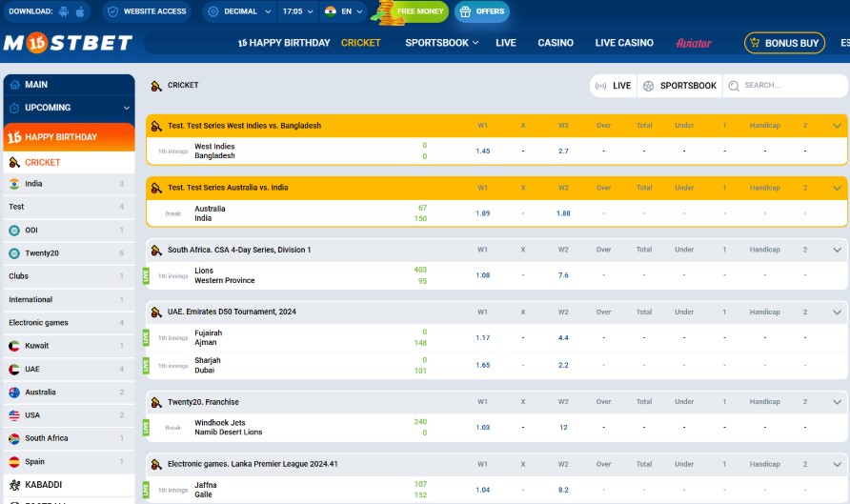Expand the Upcoming sidebar section
This screenshot has height=504, width=850.
69,108
